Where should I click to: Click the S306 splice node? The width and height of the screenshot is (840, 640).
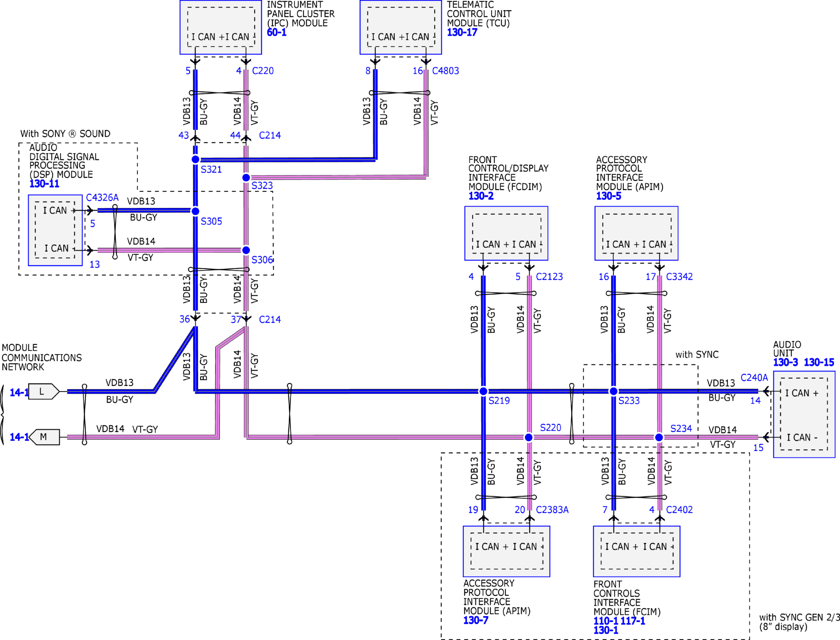(246, 250)
